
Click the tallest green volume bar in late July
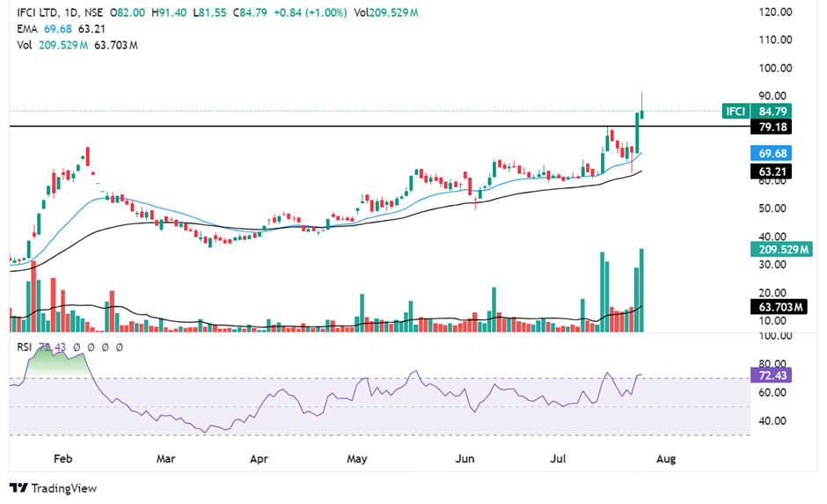pyautogui.click(x=643, y=290)
